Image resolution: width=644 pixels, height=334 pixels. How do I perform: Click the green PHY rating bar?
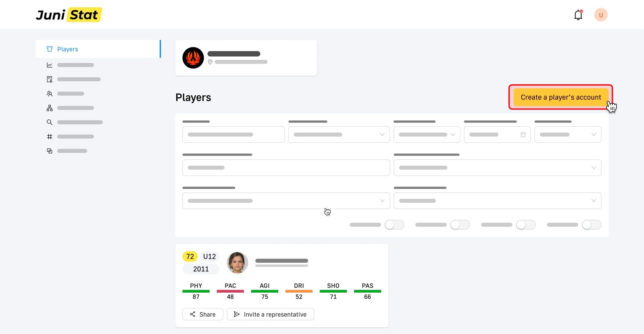(196, 291)
